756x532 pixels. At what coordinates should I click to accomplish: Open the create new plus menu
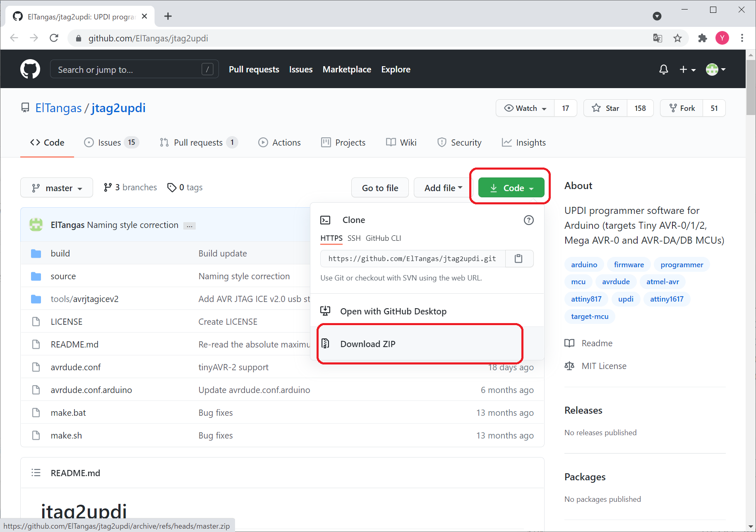tap(687, 69)
